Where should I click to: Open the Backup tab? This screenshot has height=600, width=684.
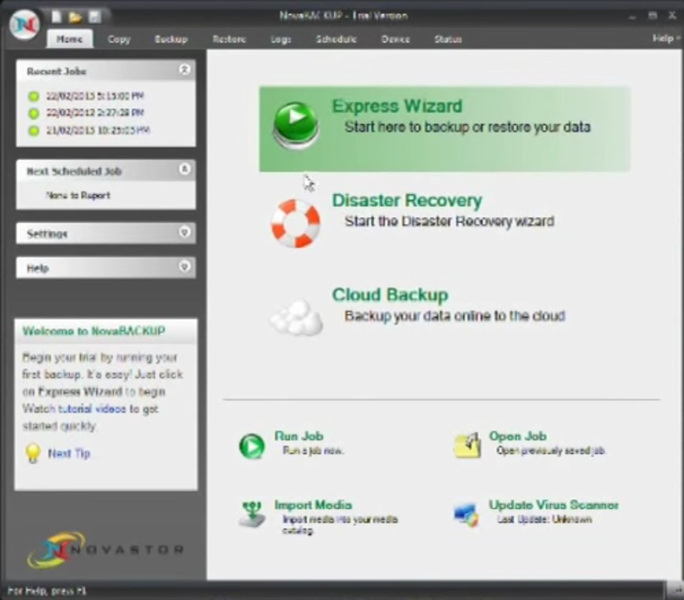171,39
